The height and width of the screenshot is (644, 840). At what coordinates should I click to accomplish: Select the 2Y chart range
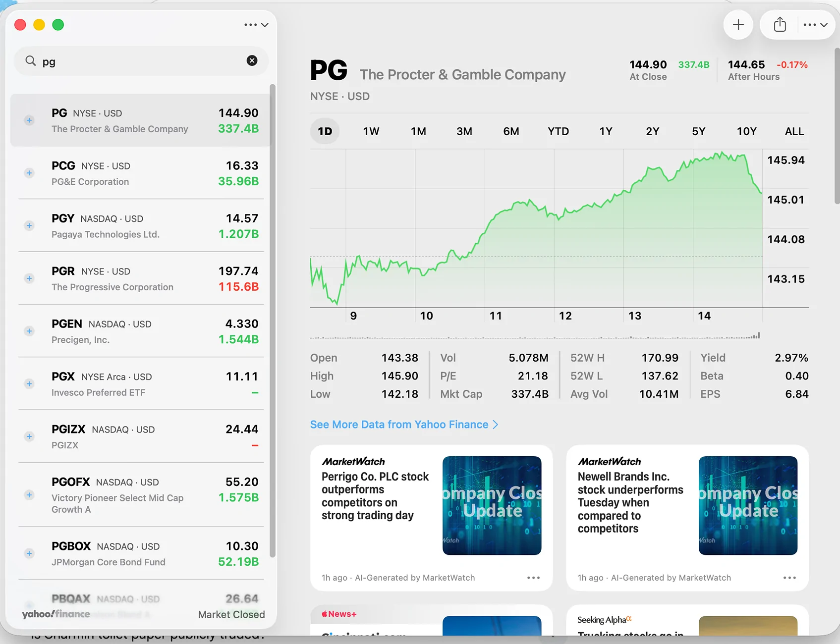coord(653,131)
